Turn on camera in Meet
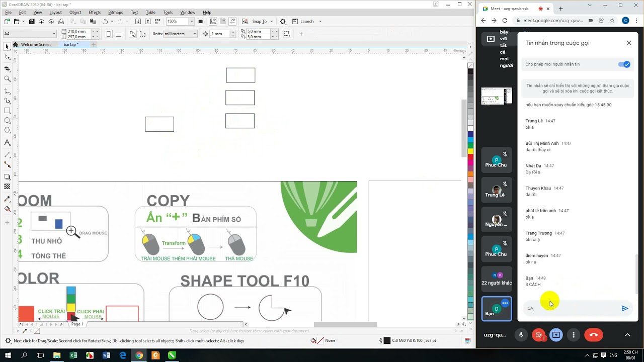The image size is (644, 362). coord(538,335)
